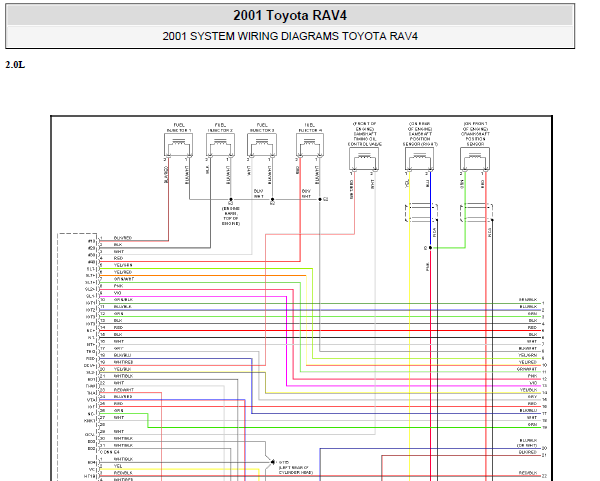
Task: Click the engine bank top of engine note
Action: [x=231, y=216]
